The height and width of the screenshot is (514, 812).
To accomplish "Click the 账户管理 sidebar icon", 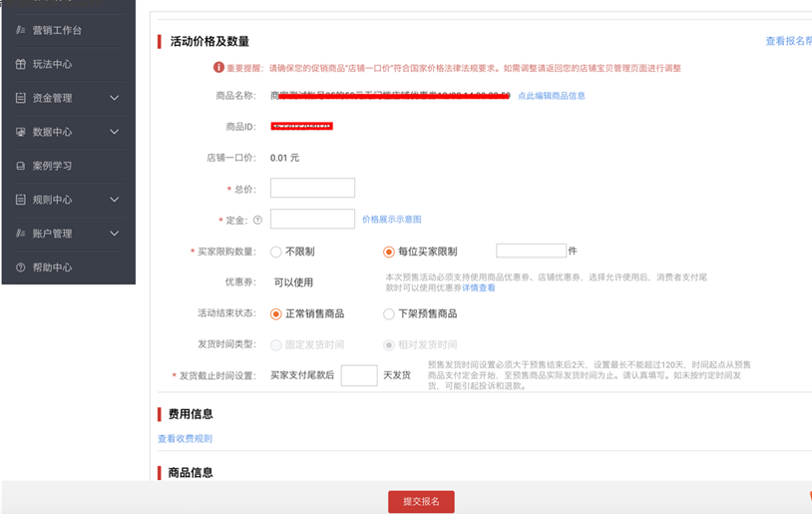I will coord(21,234).
